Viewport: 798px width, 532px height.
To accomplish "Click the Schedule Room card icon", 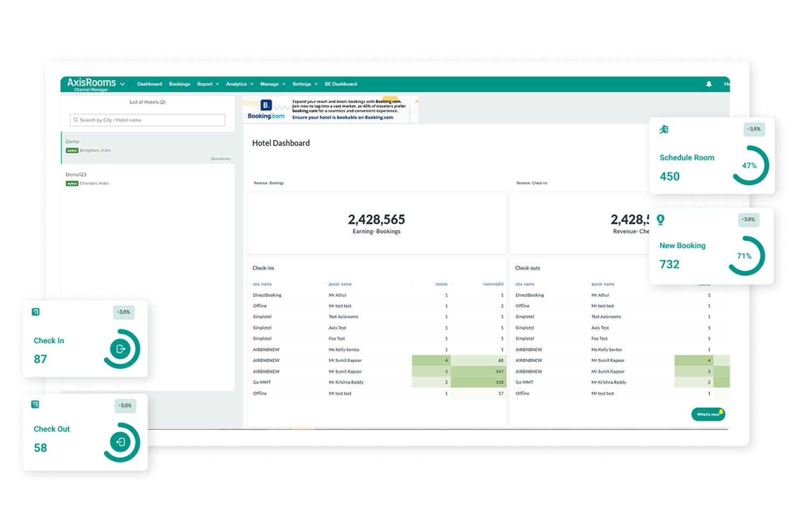I will pyautogui.click(x=664, y=129).
